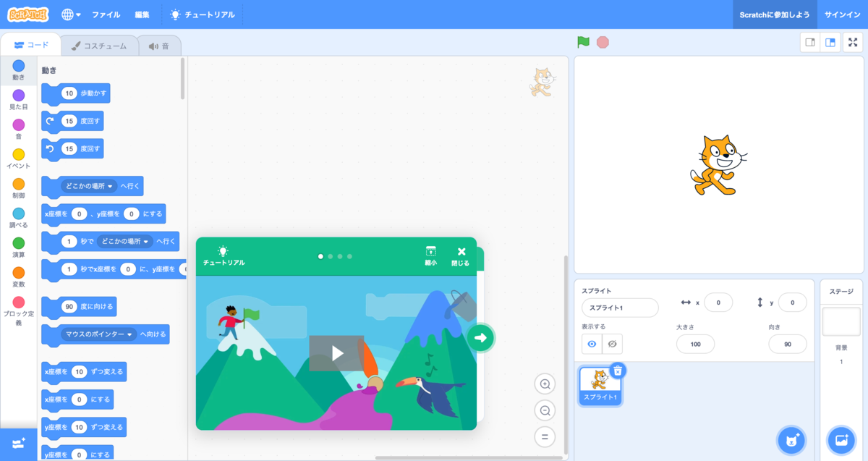
Task: Click the workspace vertical scrollbar
Action: tap(566, 353)
